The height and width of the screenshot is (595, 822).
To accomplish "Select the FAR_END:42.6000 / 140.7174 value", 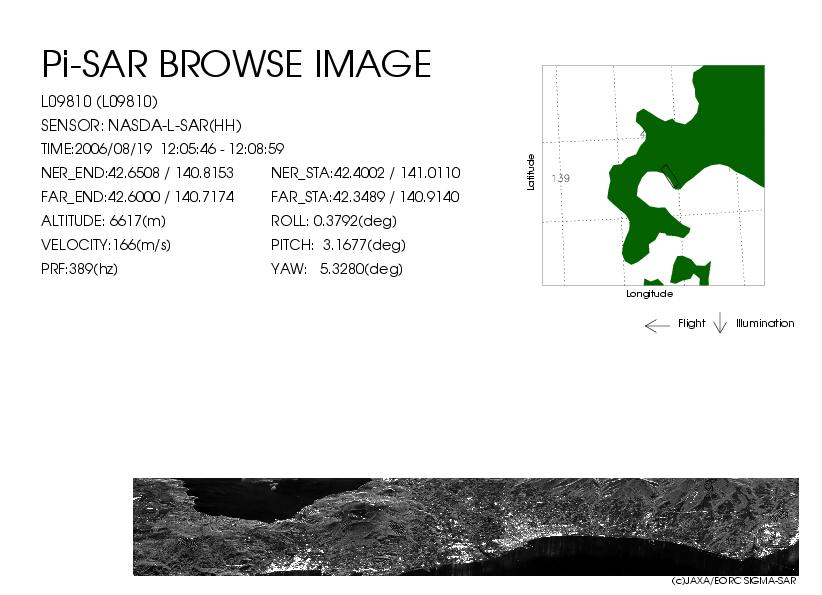I will [x=137, y=197].
